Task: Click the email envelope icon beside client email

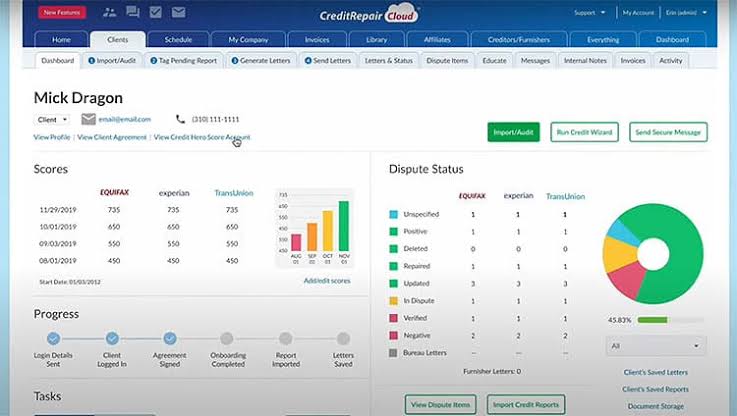Action: click(88, 119)
